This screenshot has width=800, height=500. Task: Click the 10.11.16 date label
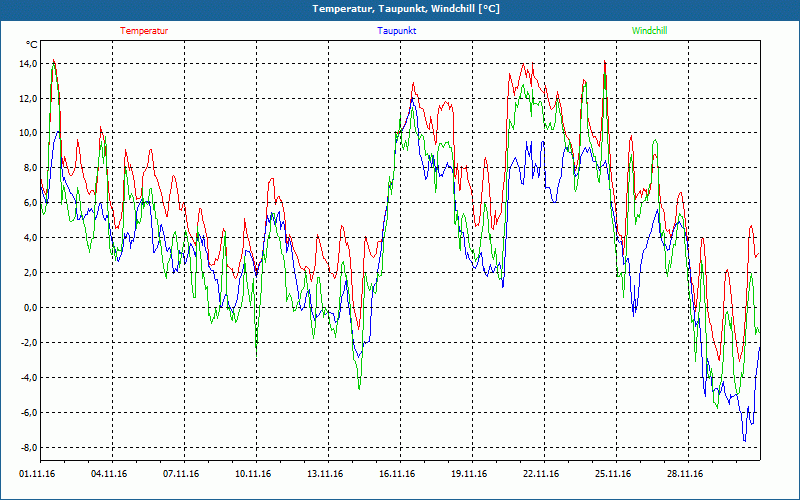pyautogui.click(x=253, y=474)
